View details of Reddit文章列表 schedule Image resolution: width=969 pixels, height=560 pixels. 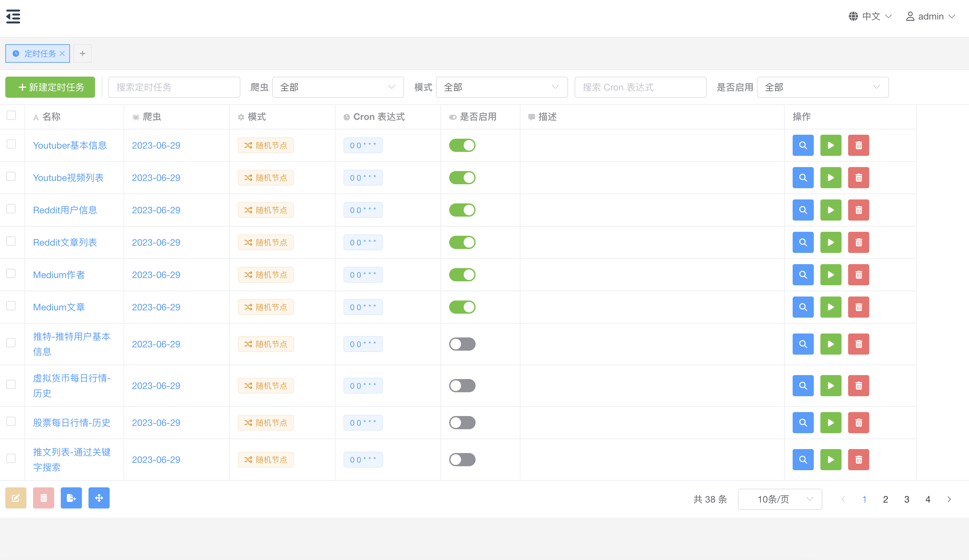(803, 242)
